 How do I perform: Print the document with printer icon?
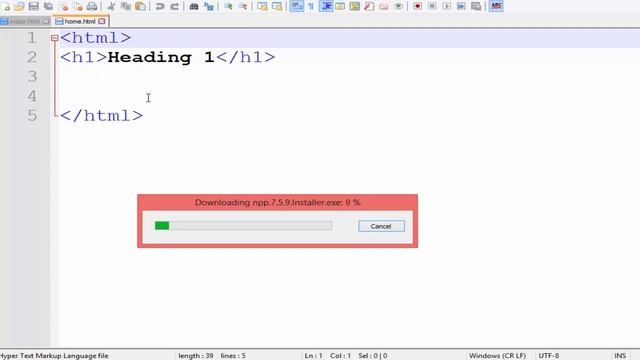click(x=92, y=6)
